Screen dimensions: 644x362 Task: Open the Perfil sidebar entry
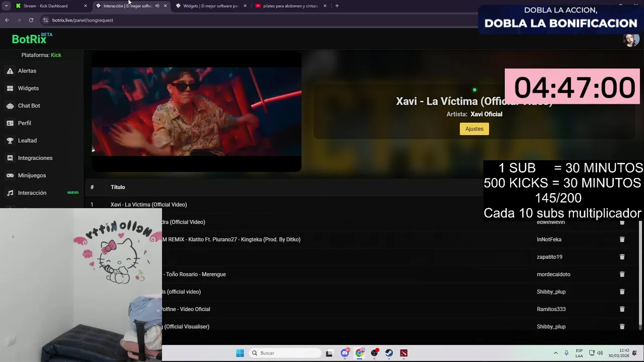pyautogui.click(x=24, y=123)
